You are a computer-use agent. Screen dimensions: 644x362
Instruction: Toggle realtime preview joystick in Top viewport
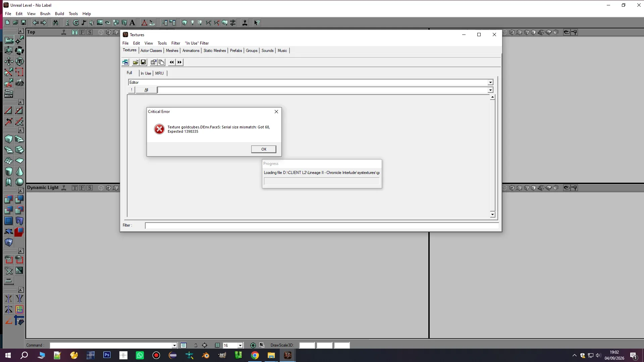pos(64,32)
